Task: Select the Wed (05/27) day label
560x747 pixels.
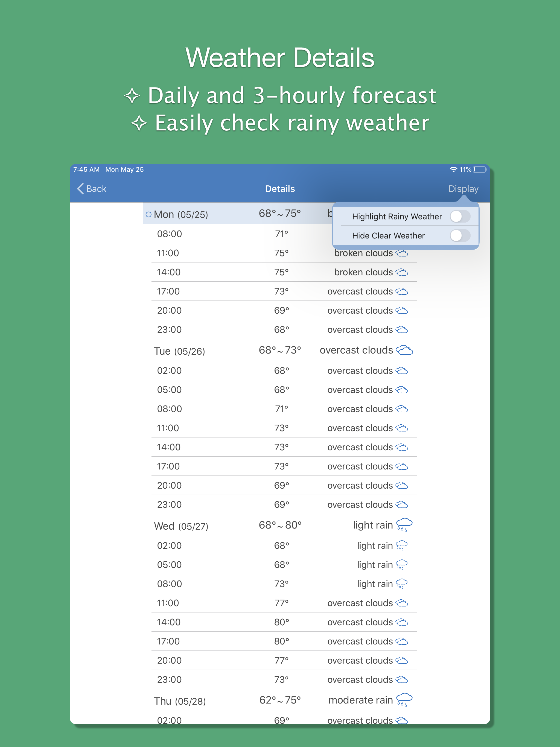Action: pyautogui.click(x=181, y=526)
